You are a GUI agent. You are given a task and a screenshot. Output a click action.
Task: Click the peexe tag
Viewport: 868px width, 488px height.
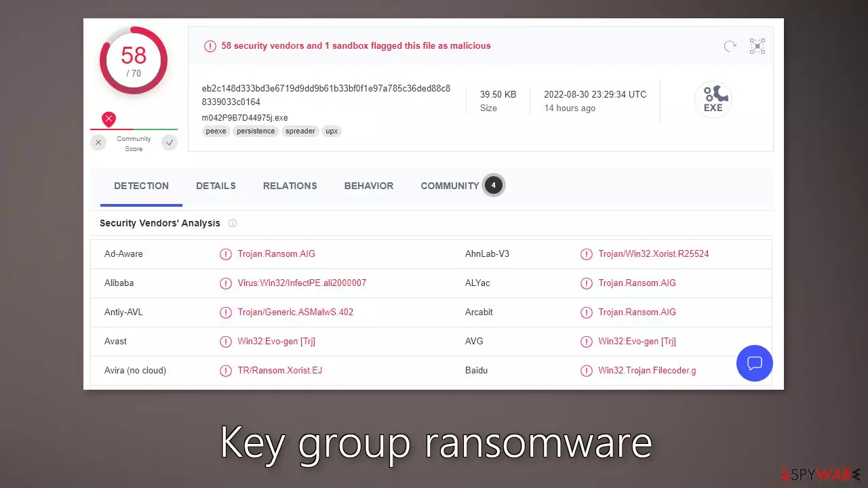216,131
